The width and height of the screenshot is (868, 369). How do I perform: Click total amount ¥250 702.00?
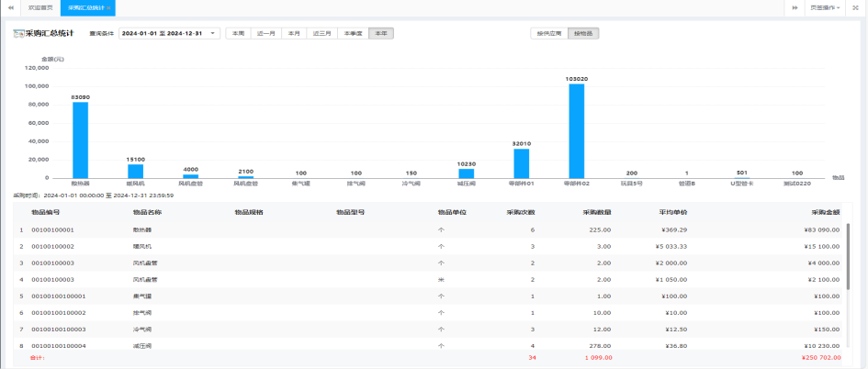click(821, 358)
